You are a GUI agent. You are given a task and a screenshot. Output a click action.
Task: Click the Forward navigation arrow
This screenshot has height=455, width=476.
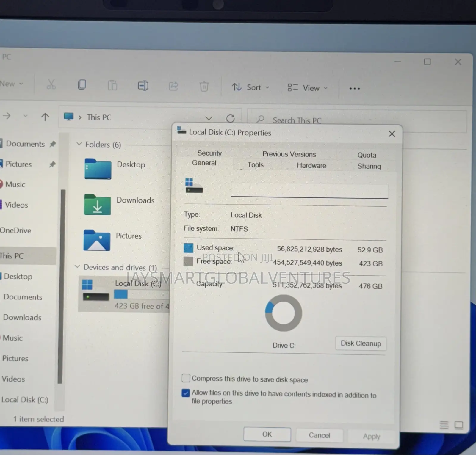tap(7, 116)
